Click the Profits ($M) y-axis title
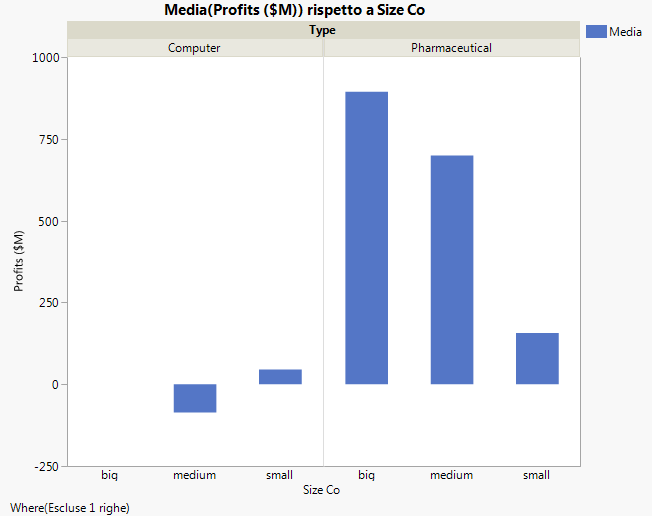Viewport: 652px width, 516px height. click(x=20, y=261)
